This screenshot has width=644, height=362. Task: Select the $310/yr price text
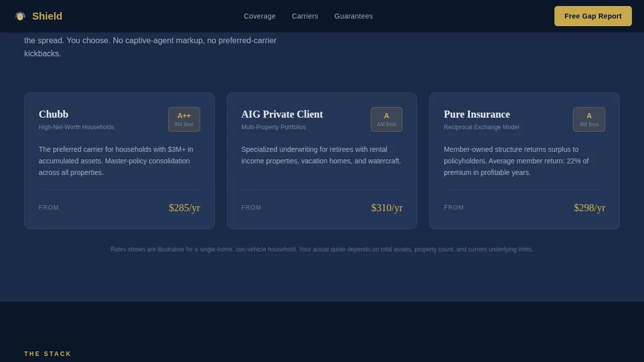click(x=387, y=208)
